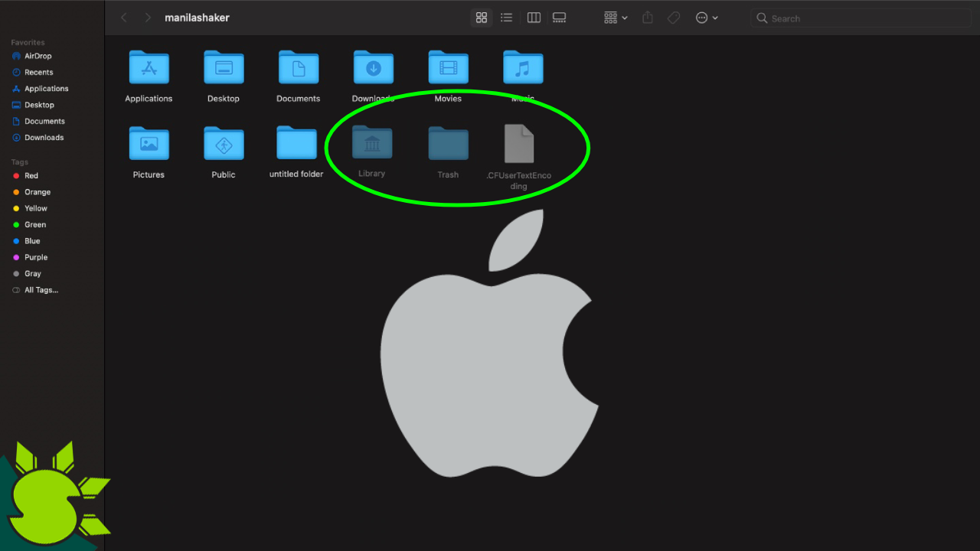Viewport: 980px width, 551px height.
Task: Go forward with the right chevron
Action: pyautogui.click(x=148, y=18)
